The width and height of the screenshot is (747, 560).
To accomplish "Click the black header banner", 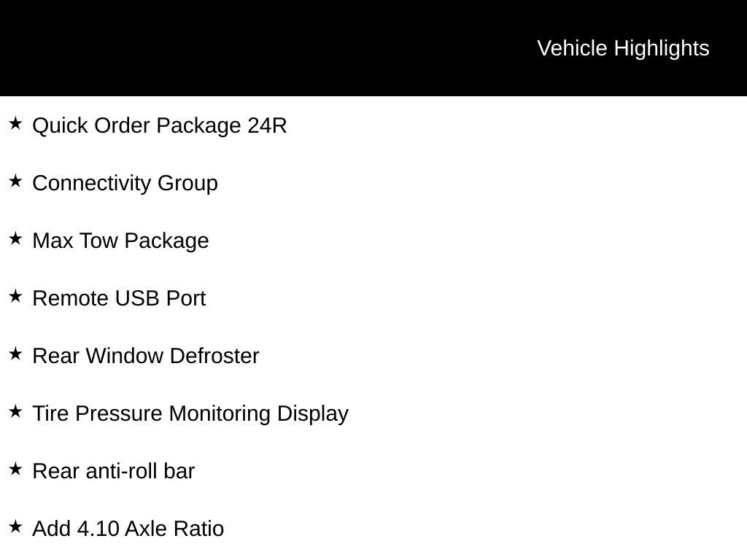I will point(373,48).
